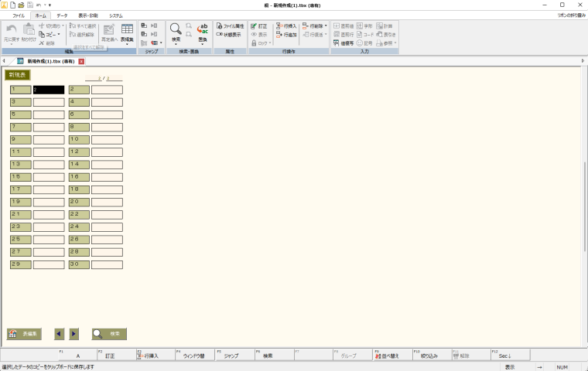
Task: Click 行挿入 insert row in ribbon
Action: [x=286, y=26]
